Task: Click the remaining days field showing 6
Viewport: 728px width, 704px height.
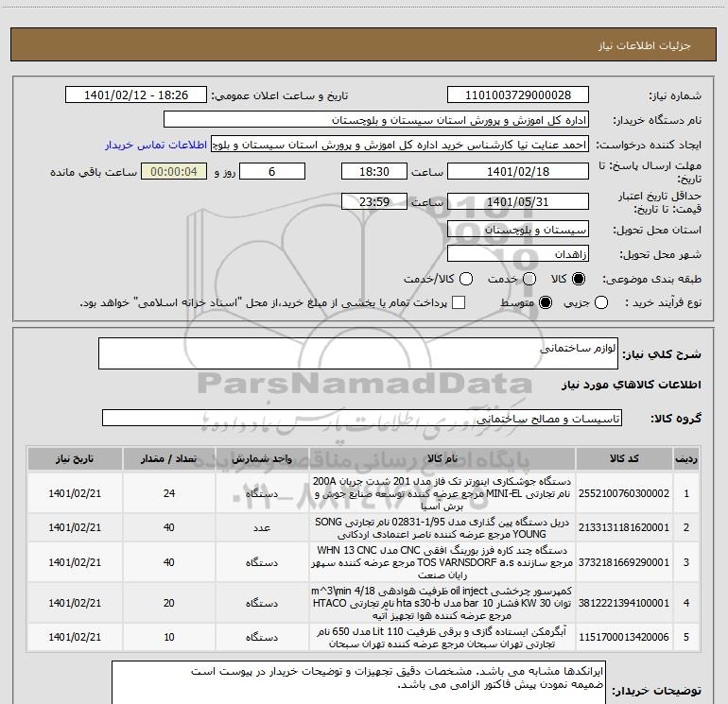Action: point(272,172)
